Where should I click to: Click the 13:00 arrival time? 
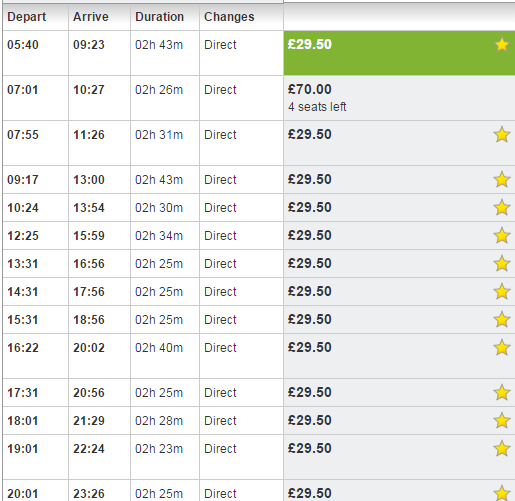coord(89,180)
